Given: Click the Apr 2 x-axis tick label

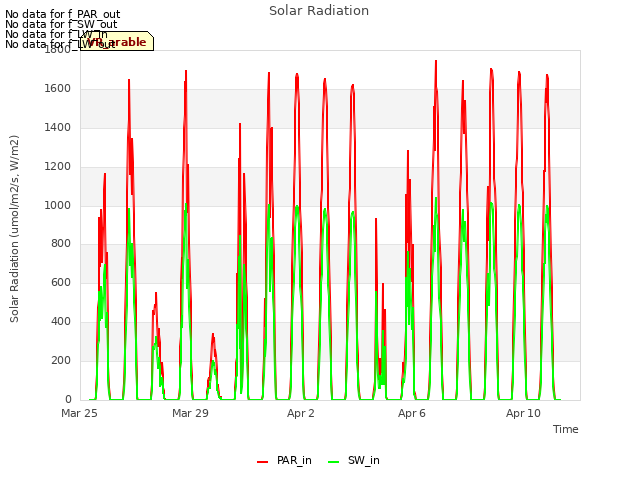Looking at the screenshot, I should 301,413.
